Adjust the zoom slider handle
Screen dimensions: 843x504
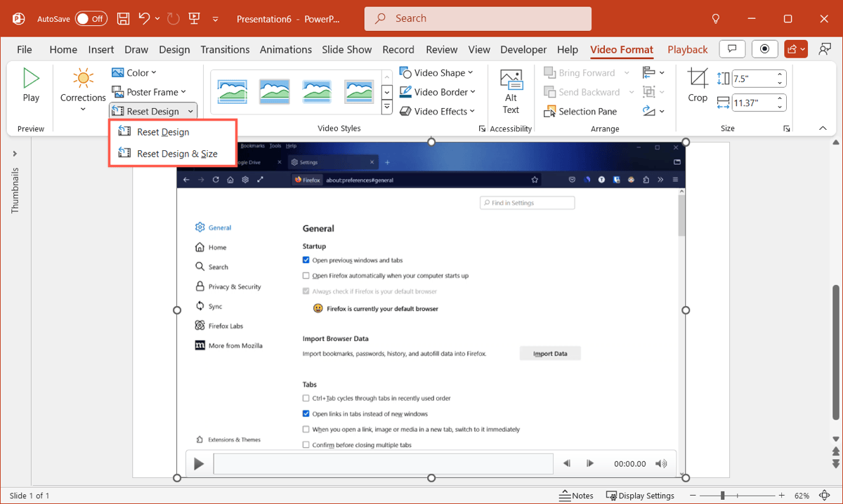722,496
